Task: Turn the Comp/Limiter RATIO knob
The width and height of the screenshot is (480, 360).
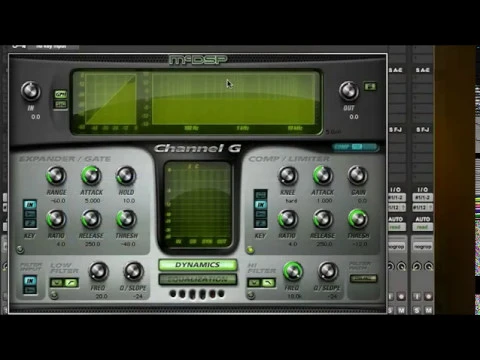Action: coord(288,219)
